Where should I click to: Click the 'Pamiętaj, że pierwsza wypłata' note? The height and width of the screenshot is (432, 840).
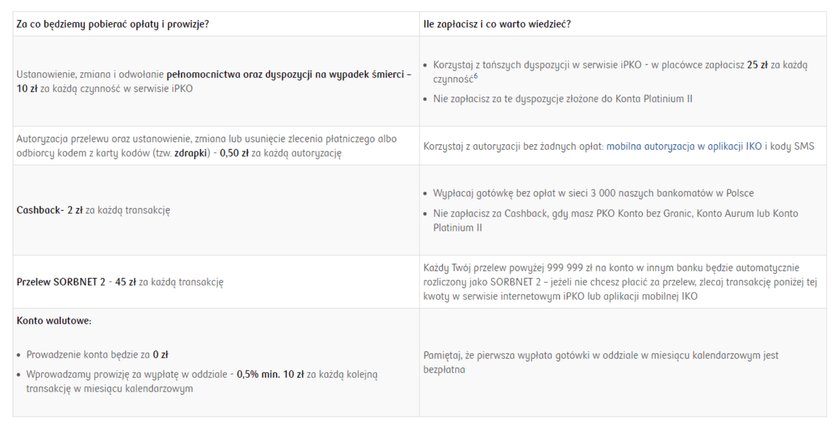(601, 362)
